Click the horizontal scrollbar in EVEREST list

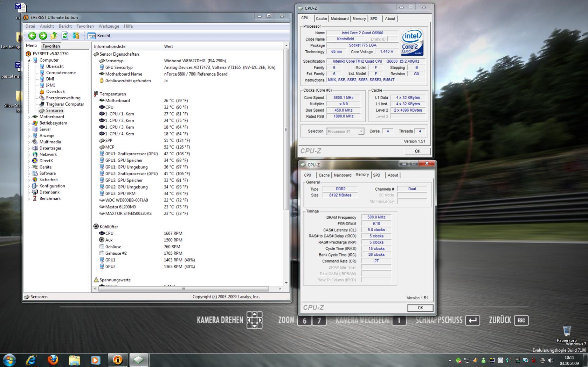pyautogui.click(x=183, y=289)
